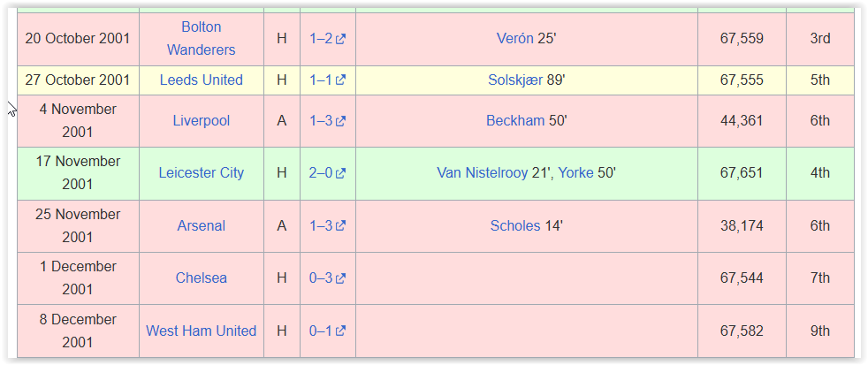868x365 pixels.
Task: Click external link icon beside 0–1 West Ham score
Action: (x=340, y=331)
